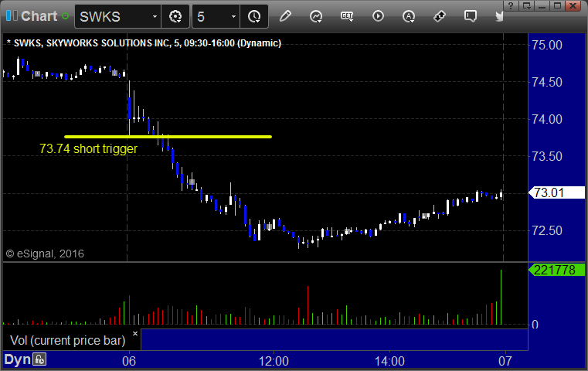Click the trade ticket icon in toolbar
Screen dimensions: 588x371
[439, 16]
